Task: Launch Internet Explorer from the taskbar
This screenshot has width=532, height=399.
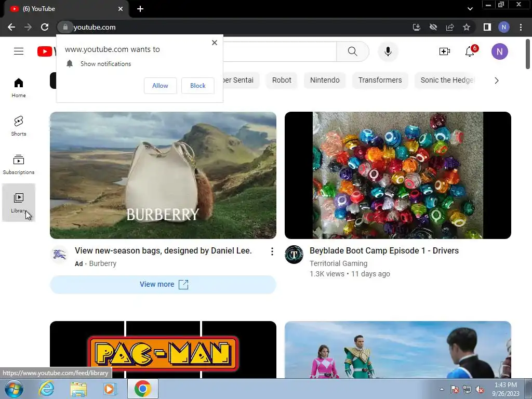Action: [x=46, y=389]
